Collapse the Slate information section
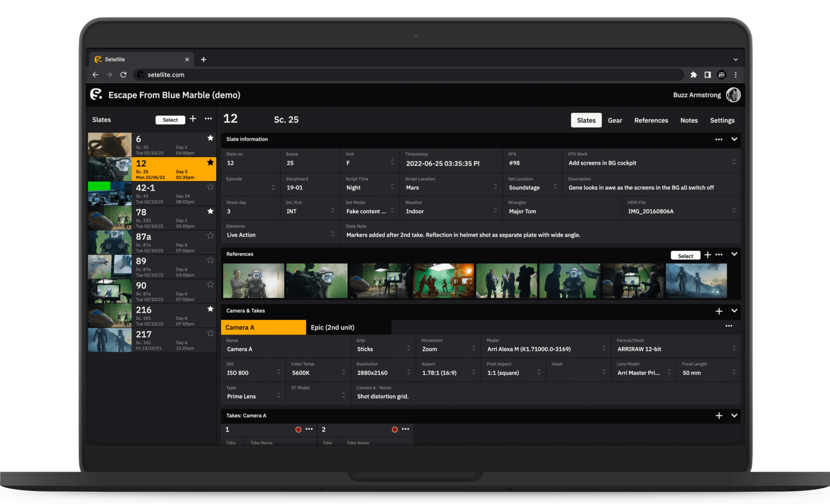The image size is (830, 504). [x=734, y=139]
